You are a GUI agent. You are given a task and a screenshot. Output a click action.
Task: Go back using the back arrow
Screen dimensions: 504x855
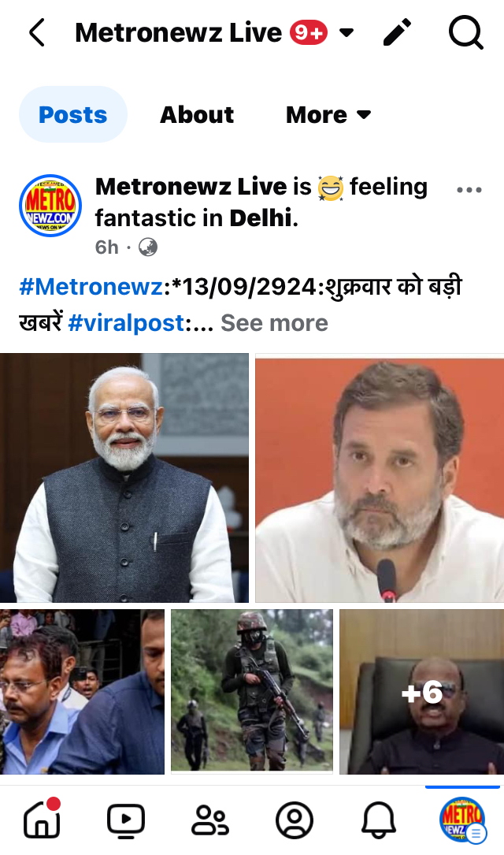[x=36, y=33]
